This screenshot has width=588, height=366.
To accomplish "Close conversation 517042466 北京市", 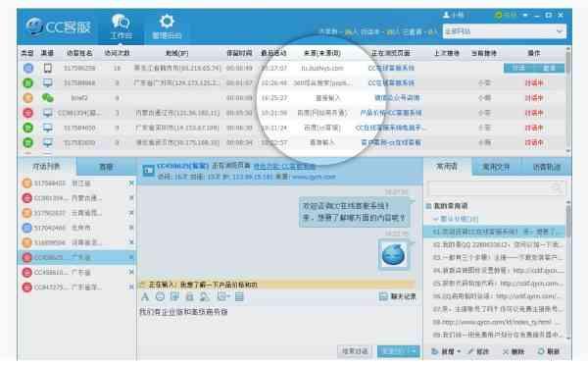I will (x=131, y=228).
